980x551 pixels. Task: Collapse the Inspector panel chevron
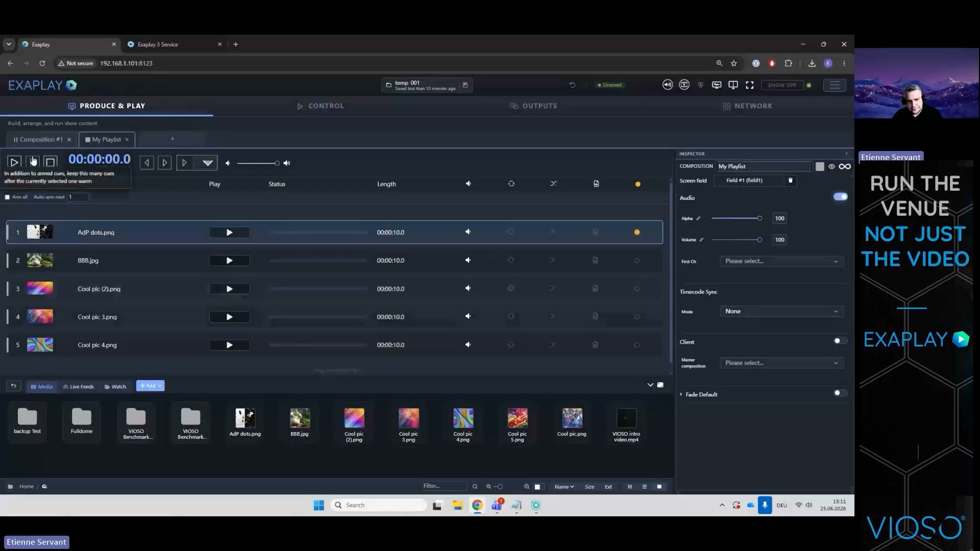click(846, 154)
